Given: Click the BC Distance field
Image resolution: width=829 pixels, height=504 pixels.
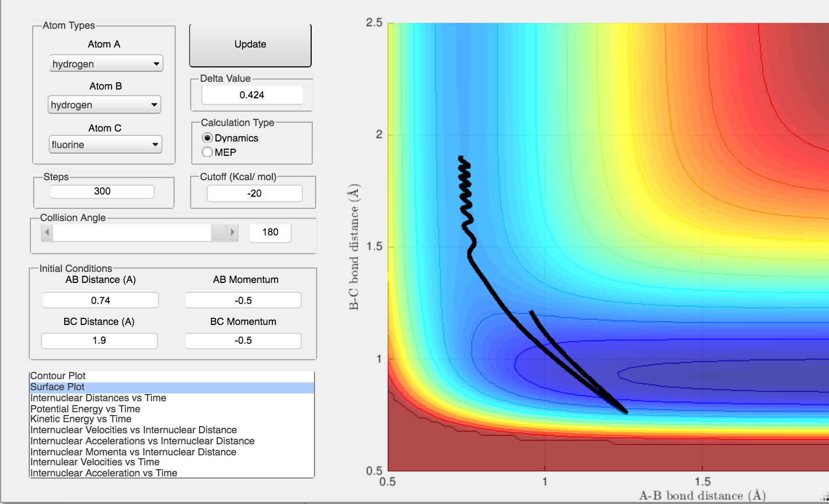Looking at the screenshot, I should coord(99,340).
